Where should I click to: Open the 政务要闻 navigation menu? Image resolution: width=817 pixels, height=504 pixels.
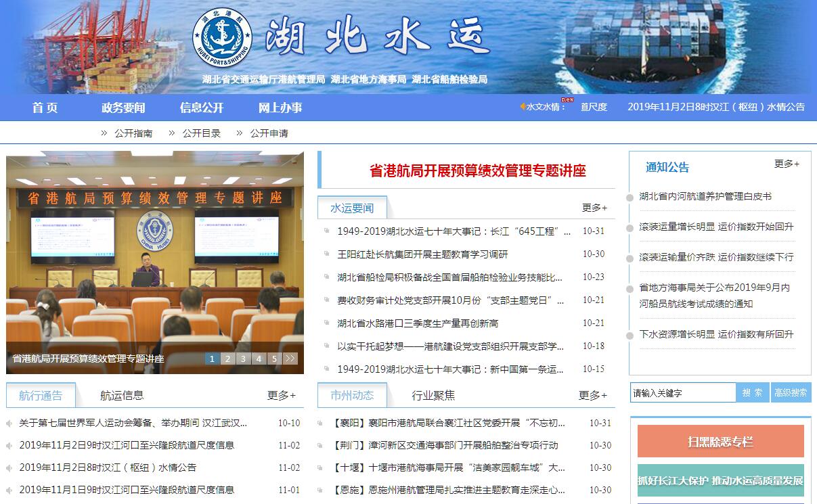click(x=123, y=108)
